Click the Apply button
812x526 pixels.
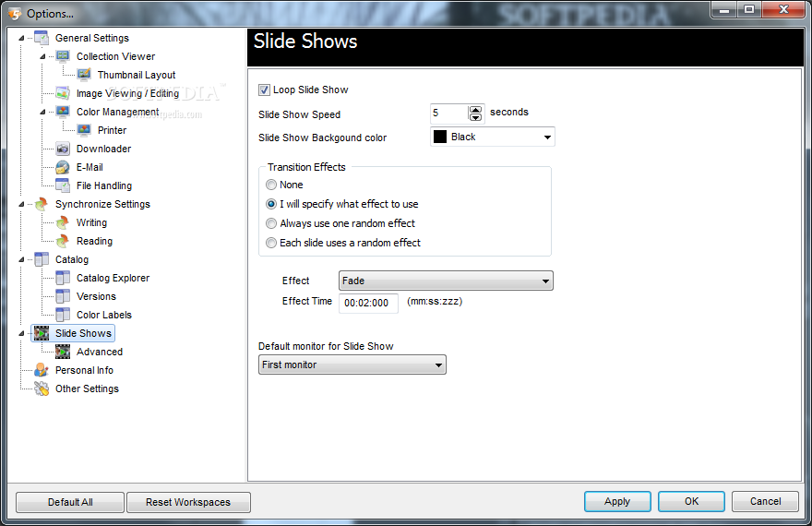click(617, 501)
